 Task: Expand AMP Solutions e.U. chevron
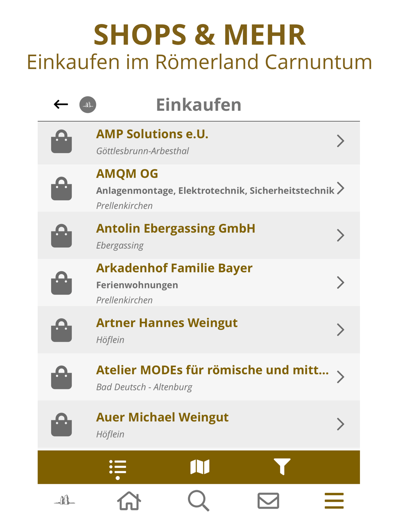click(x=340, y=141)
